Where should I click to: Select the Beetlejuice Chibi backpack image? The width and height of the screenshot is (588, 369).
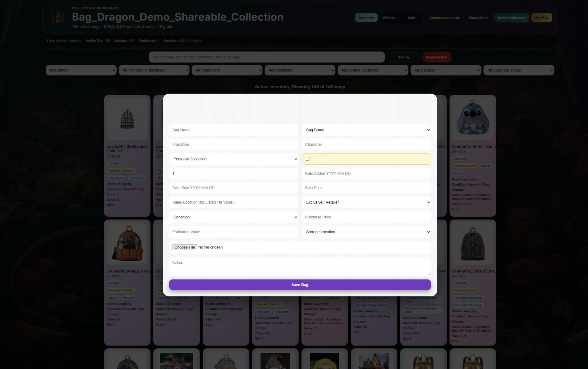pos(127,119)
